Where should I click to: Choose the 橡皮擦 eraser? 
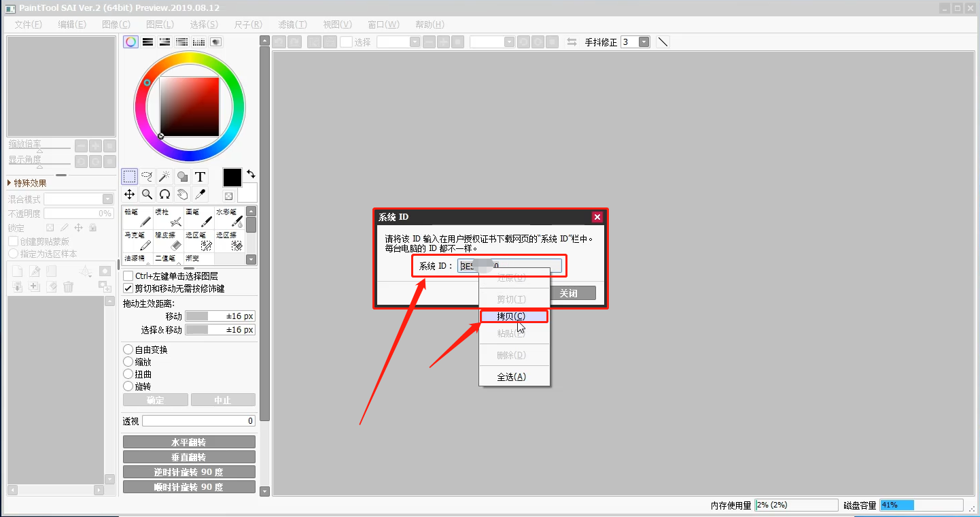(169, 241)
